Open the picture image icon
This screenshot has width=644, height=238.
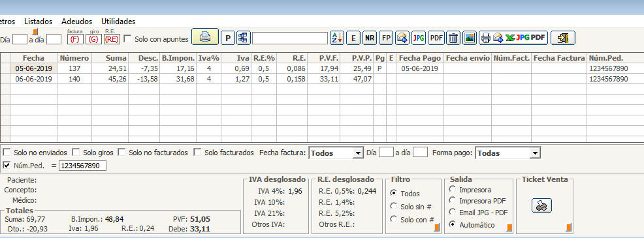(x=470, y=38)
